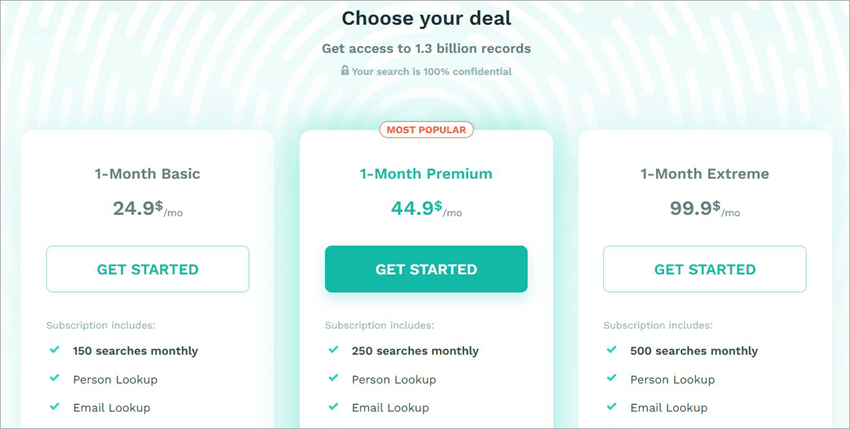Click the lock icon beside confidential notice
Screen dimensions: 850x429
[345, 71]
